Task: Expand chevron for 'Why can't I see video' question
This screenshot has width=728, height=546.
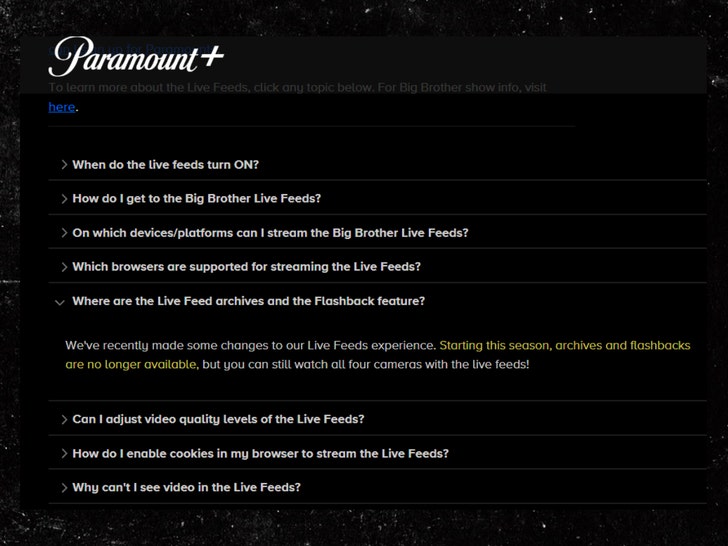Action: click(64, 487)
